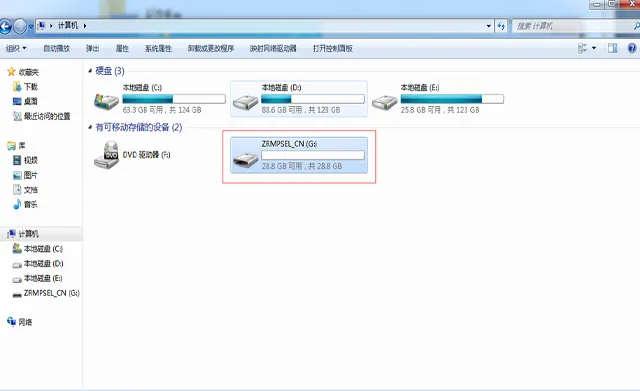This screenshot has height=391, width=640.
Task: Open the 组织 menu
Action: pyautogui.click(x=16, y=49)
